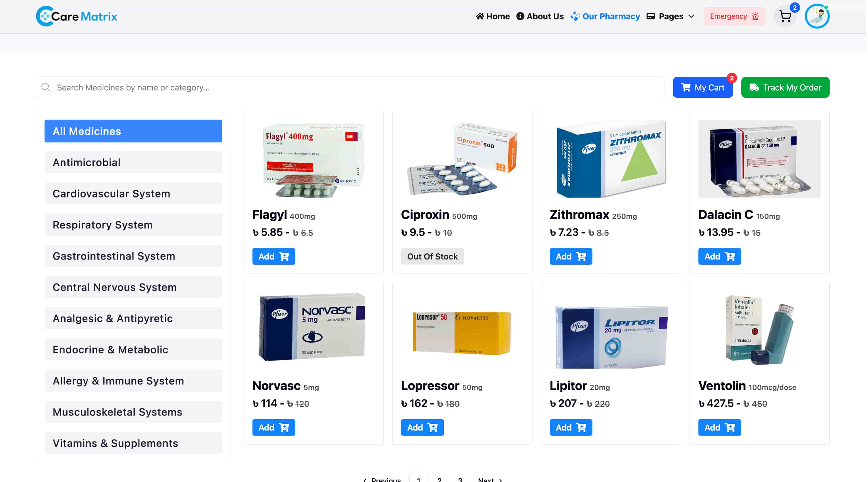
Task: Filter by Endocrine & Metabolic
Action: click(x=133, y=350)
